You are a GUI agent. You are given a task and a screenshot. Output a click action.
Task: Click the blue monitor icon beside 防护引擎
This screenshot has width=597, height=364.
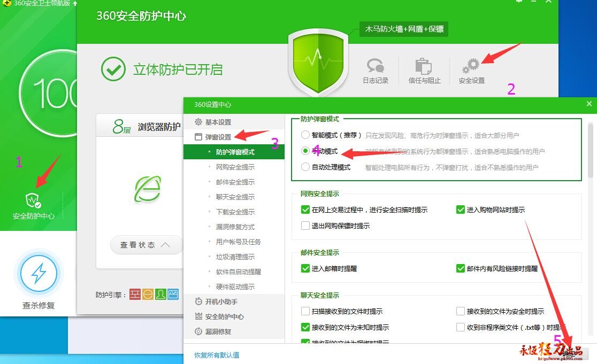click(x=173, y=295)
